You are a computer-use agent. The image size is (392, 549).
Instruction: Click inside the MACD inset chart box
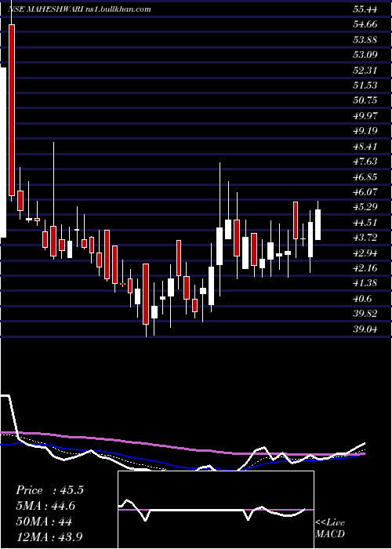click(216, 510)
